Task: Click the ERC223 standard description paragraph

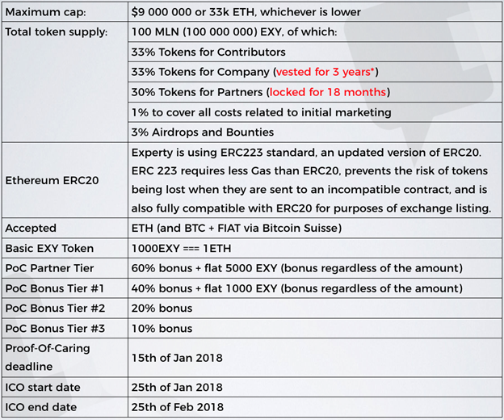Action: [311, 180]
